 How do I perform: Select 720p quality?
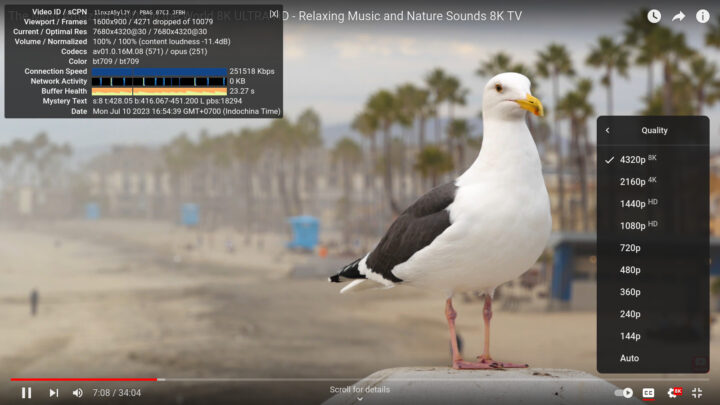click(653, 248)
